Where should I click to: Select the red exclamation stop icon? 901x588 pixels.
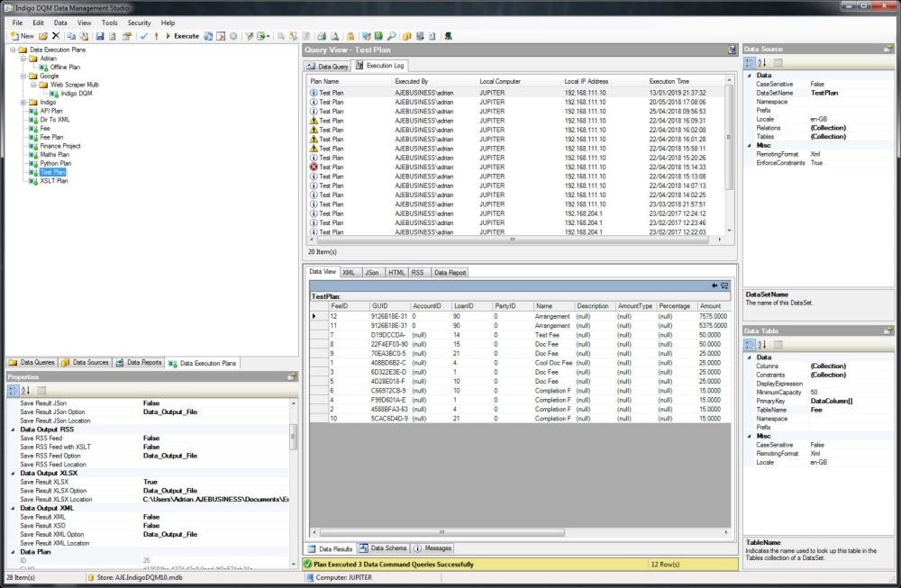tap(156, 36)
